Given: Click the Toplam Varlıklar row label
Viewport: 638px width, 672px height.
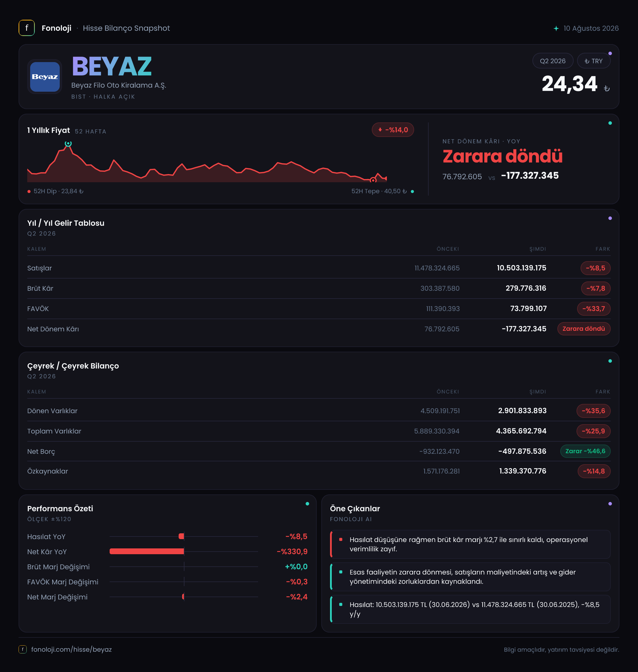Looking at the screenshot, I should pos(55,431).
